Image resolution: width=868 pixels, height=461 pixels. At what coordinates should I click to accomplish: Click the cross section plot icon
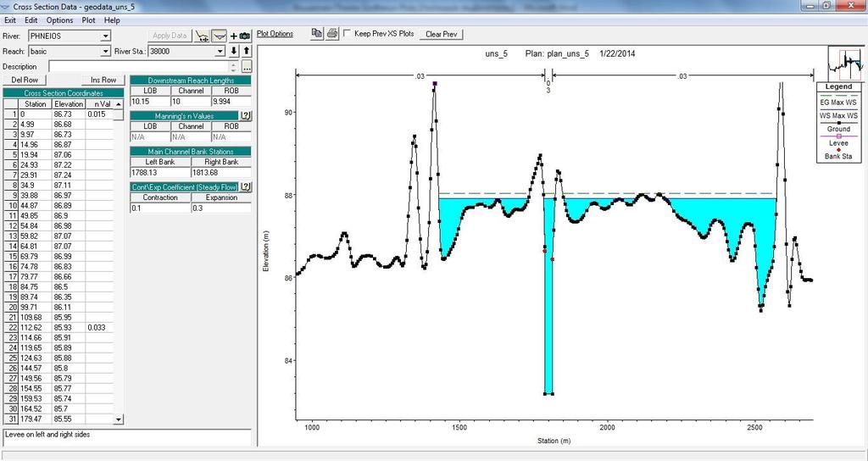tap(220, 36)
